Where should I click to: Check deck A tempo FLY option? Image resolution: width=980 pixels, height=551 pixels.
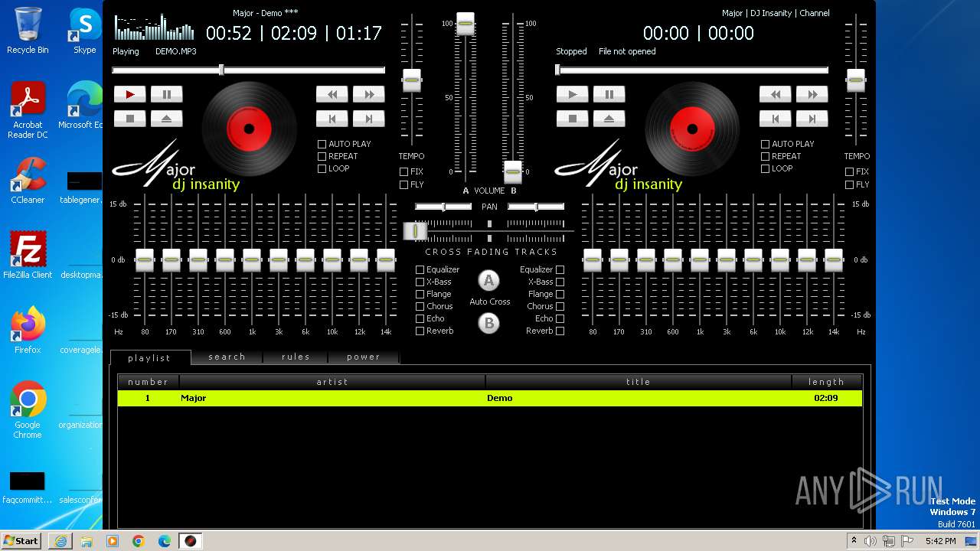[x=403, y=184]
